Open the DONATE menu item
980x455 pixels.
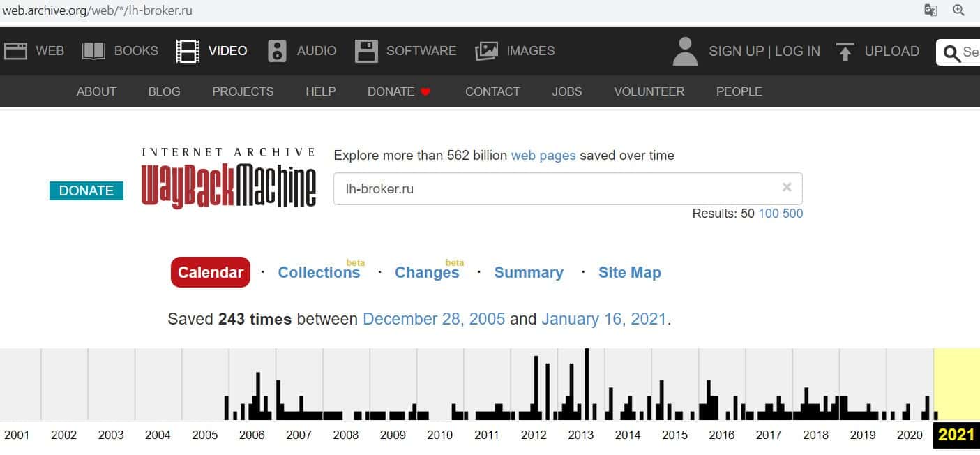point(391,91)
